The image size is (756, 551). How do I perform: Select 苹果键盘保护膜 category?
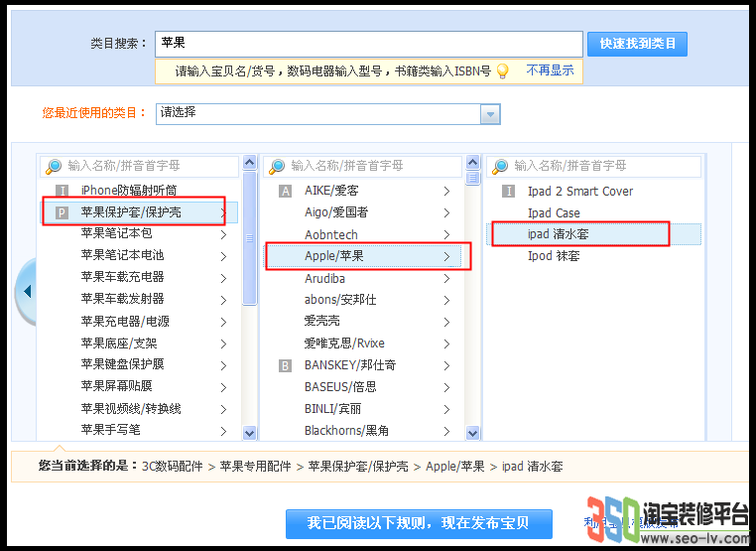tap(122, 364)
